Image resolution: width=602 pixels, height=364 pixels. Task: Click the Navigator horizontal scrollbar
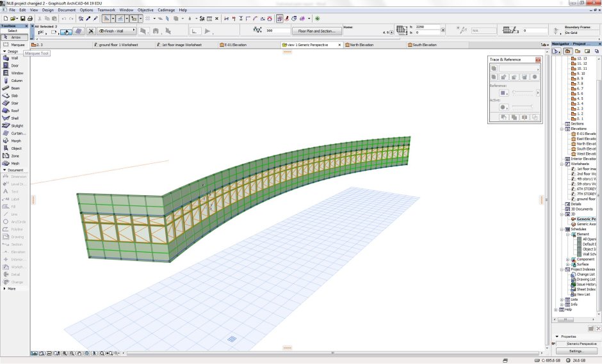(574, 319)
